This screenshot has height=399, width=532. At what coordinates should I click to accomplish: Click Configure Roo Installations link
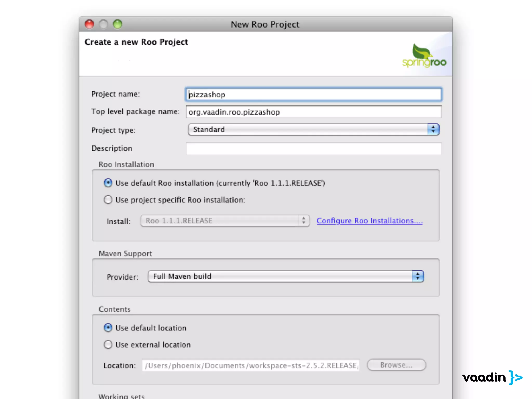click(x=369, y=221)
